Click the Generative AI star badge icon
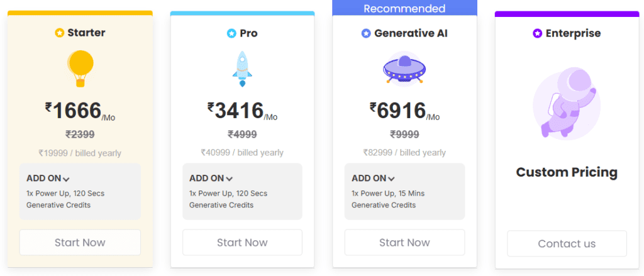Screen dimensions: 644x276 coord(366,33)
